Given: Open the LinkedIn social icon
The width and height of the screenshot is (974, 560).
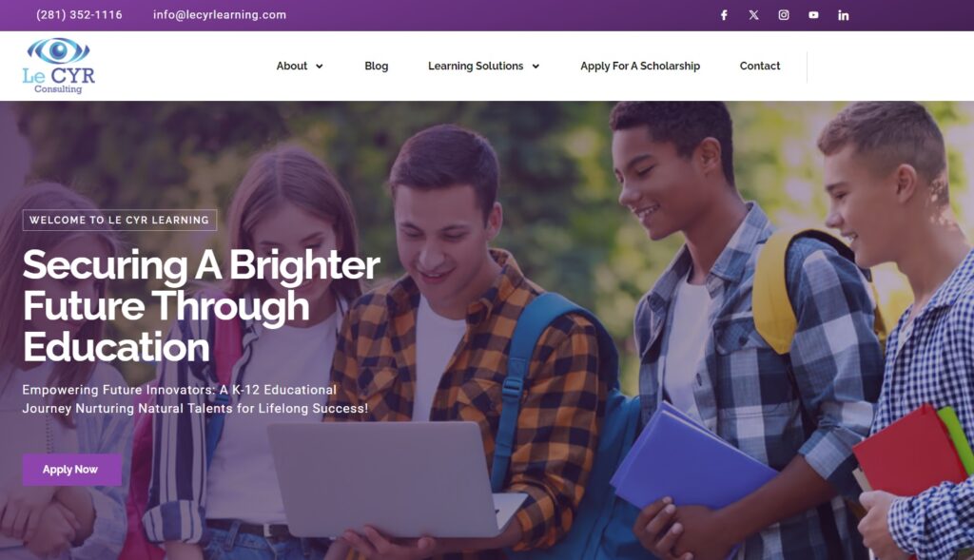Looking at the screenshot, I should [843, 15].
